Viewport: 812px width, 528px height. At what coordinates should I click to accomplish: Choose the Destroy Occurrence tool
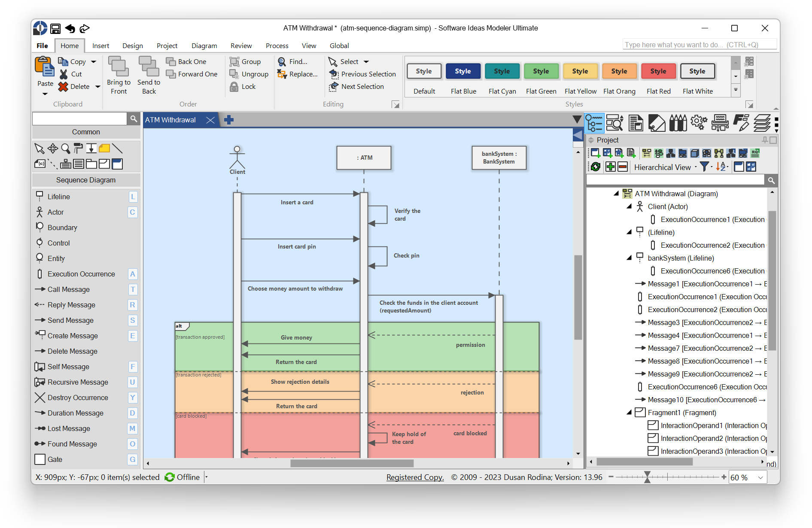[78, 398]
